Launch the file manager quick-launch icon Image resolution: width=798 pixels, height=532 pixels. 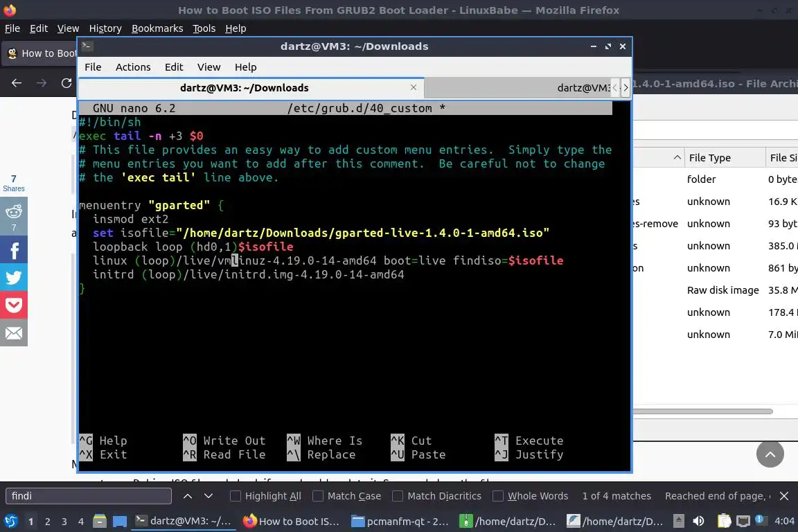coord(100,521)
